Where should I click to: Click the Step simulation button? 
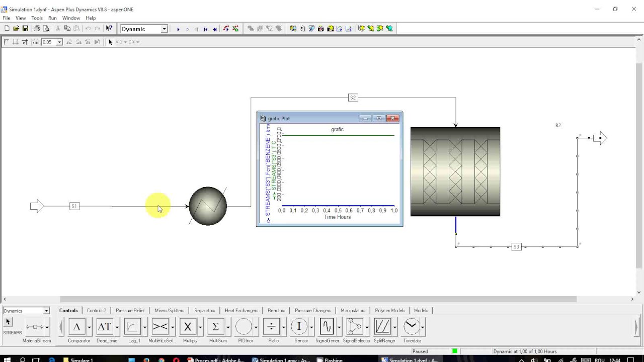187,29
